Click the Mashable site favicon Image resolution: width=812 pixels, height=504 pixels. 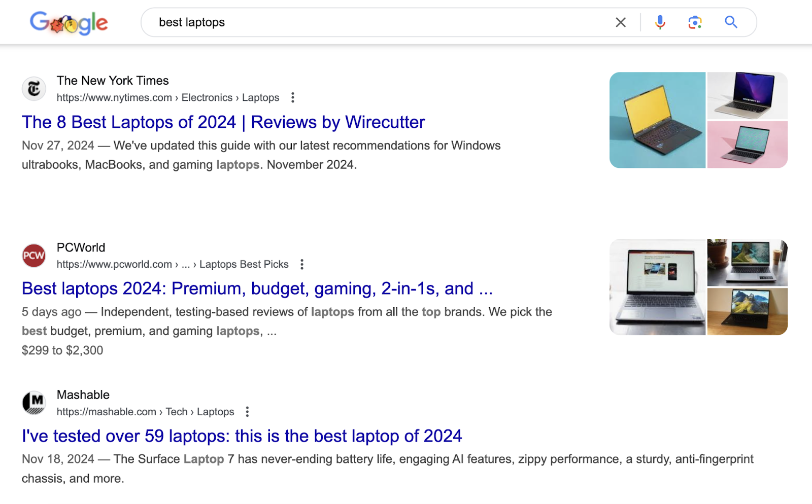click(34, 403)
